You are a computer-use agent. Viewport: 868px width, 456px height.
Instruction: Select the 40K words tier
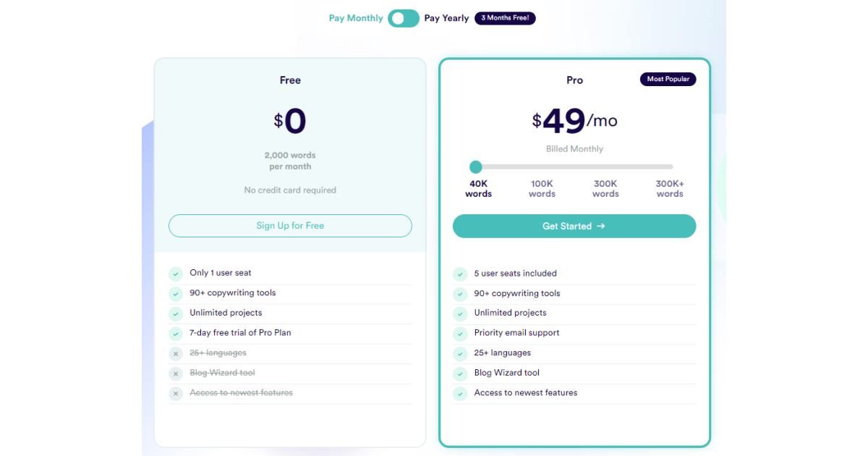tap(478, 189)
